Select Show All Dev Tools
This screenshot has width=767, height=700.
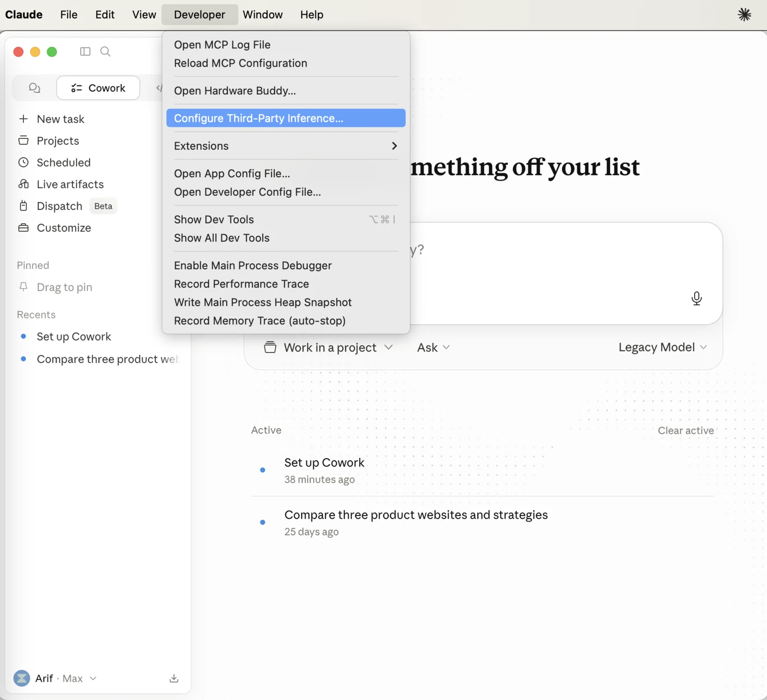point(286,238)
